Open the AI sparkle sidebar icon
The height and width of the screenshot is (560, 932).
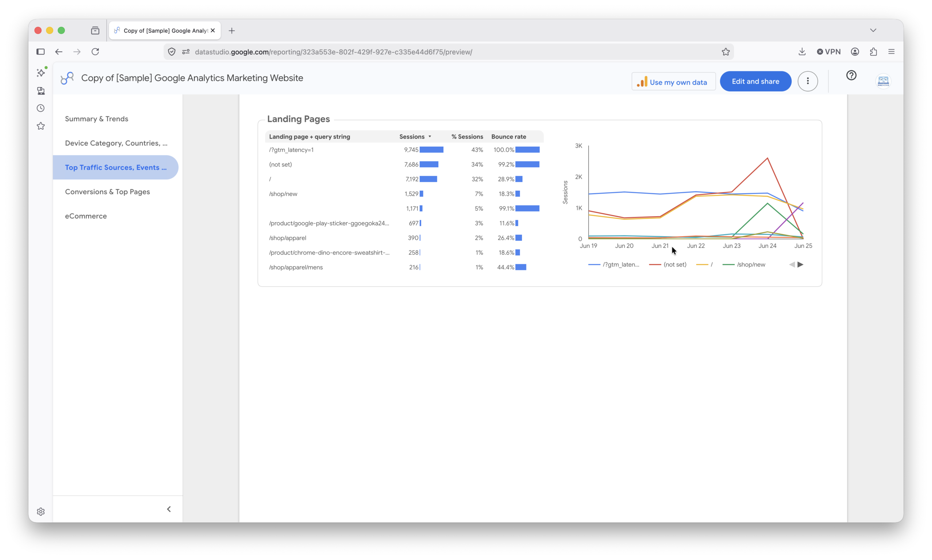tap(41, 72)
